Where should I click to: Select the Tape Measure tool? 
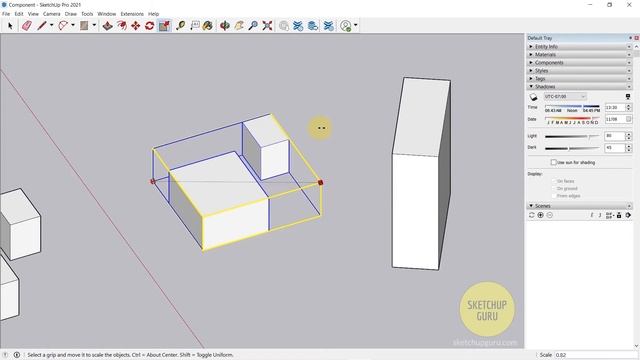pyautogui.click(x=180, y=26)
